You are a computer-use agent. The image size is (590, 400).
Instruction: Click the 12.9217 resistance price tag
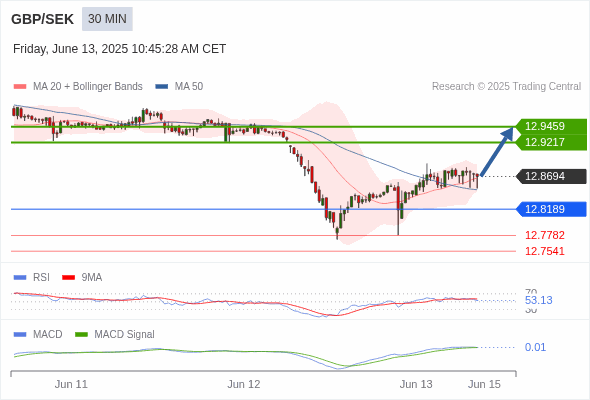(x=551, y=142)
